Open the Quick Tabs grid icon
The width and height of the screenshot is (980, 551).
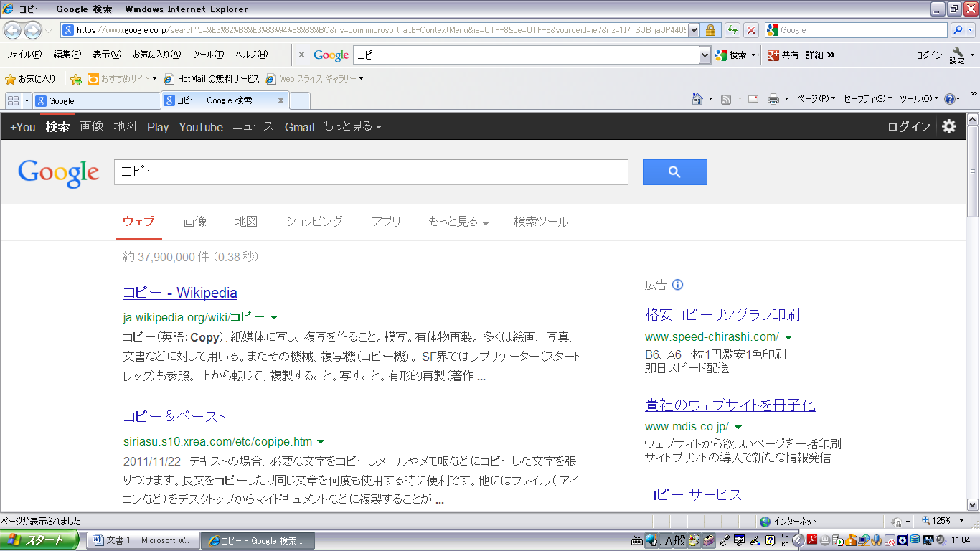click(13, 100)
